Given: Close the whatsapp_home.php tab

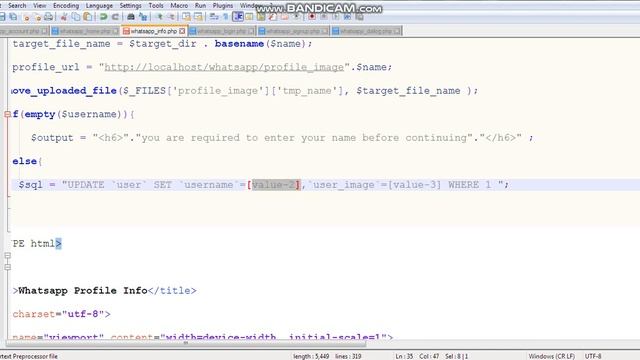Looking at the screenshot, I should [x=116, y=31].
